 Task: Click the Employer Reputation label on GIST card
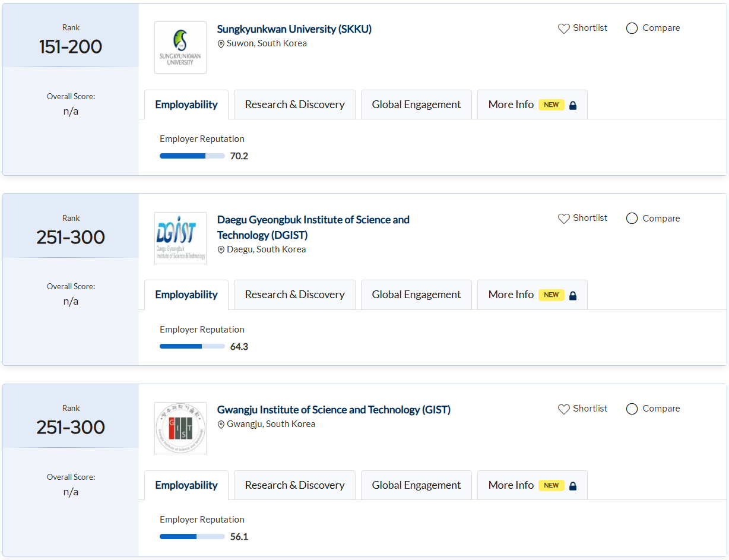[x=202, y=520]
